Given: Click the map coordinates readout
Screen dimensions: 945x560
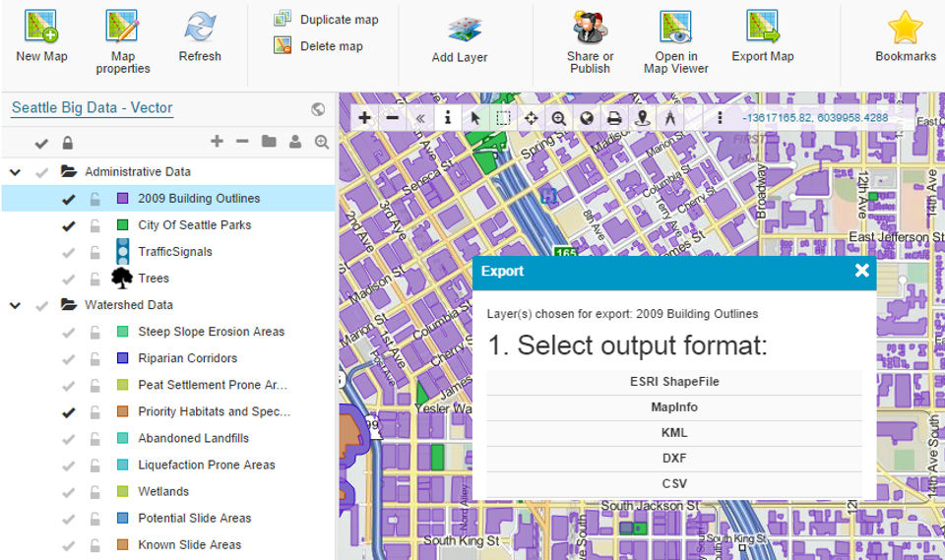Looking at the screenshot, I should tap(815, 118).
